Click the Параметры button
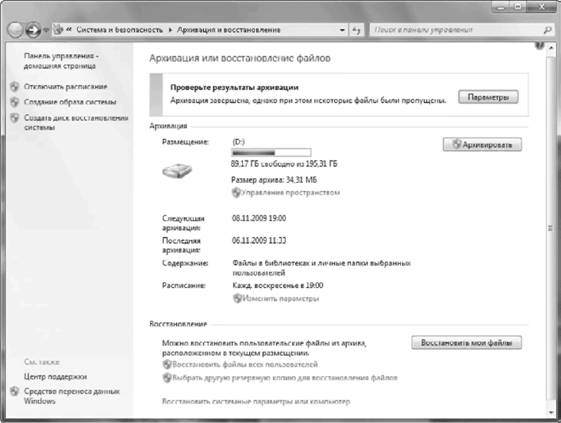The image size is (561, 423). click(x=488, y=97)
